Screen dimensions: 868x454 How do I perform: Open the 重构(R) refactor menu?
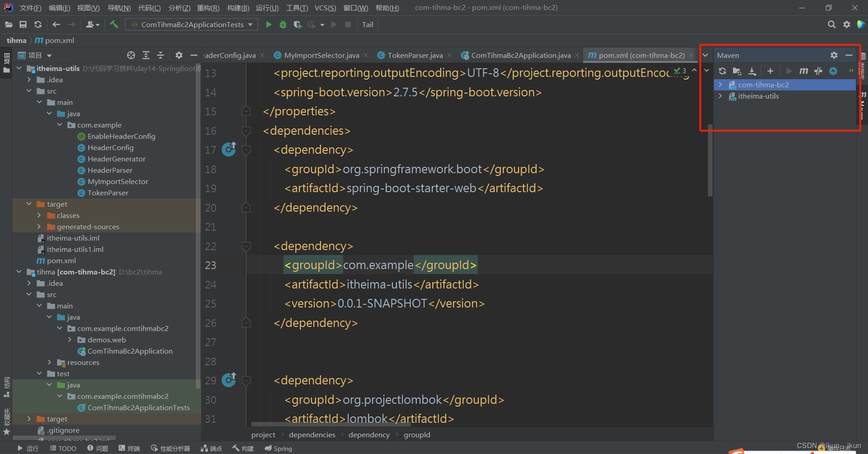(x=208, y=8)
